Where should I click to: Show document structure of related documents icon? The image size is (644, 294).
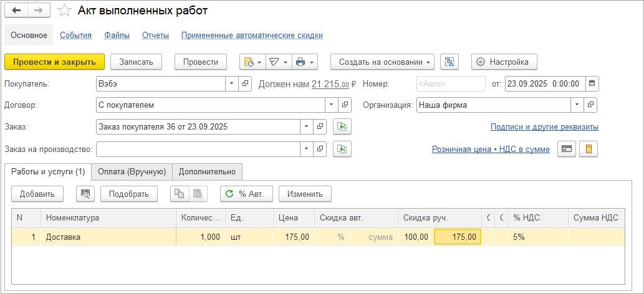(x=449, y=62)
